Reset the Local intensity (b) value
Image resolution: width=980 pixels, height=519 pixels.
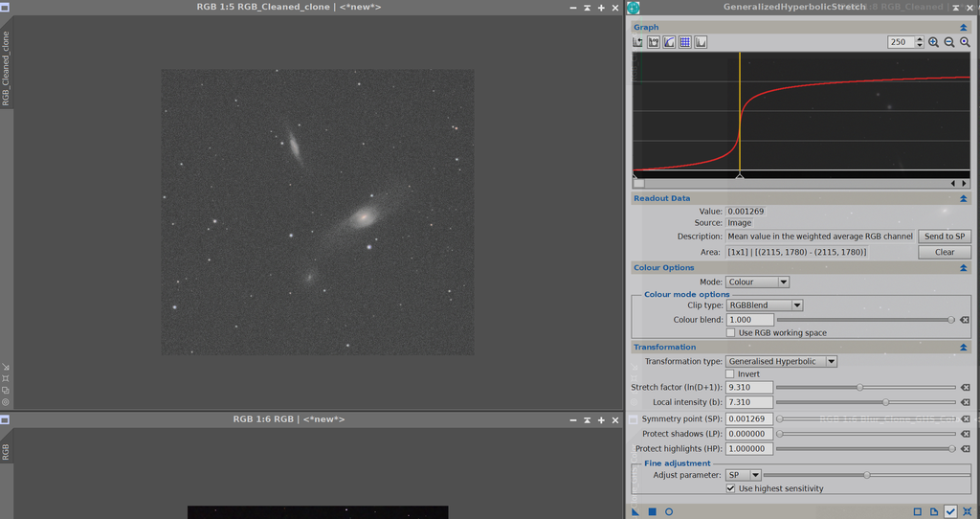965,403
